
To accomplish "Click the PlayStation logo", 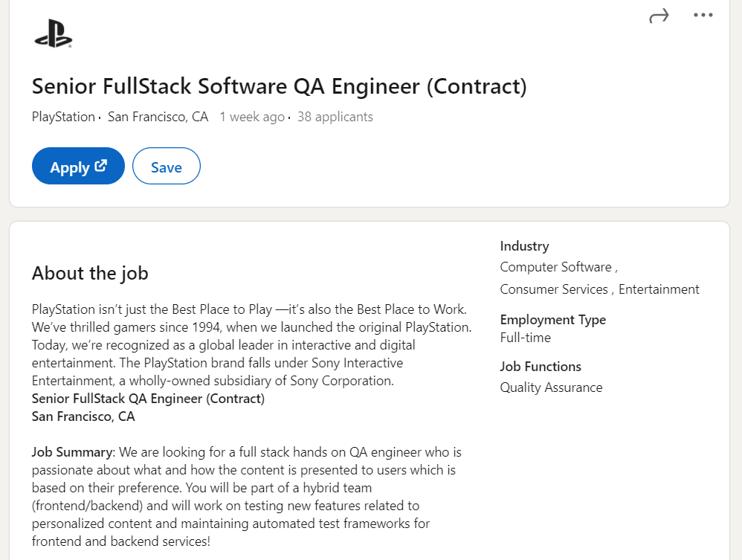I will (53, 33).
